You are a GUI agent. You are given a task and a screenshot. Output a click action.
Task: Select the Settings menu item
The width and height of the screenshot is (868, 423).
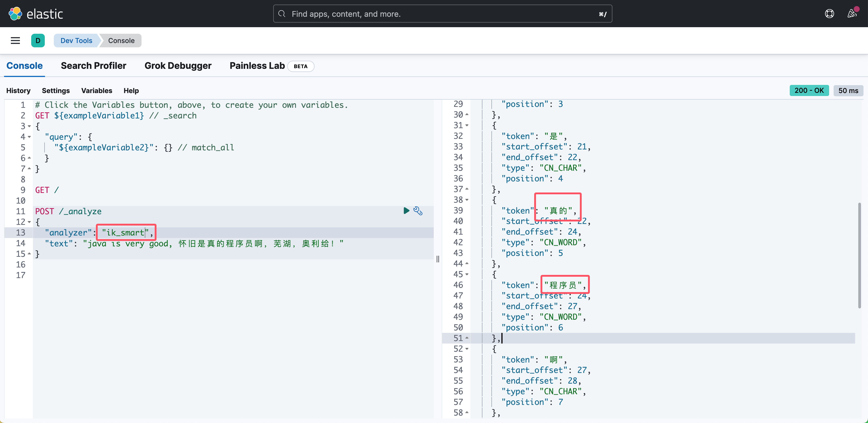(55, 90)
